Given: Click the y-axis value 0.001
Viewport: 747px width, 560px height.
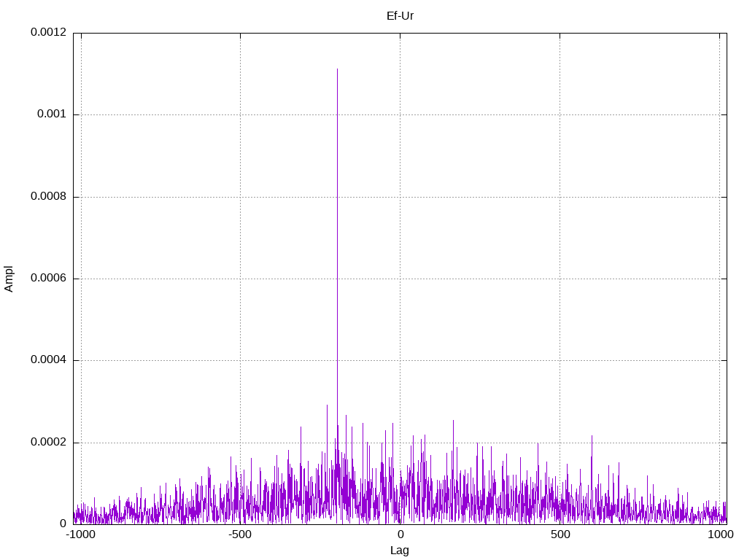Looking at the screenshot, I should pyautogui.click(x=52, y=114).
